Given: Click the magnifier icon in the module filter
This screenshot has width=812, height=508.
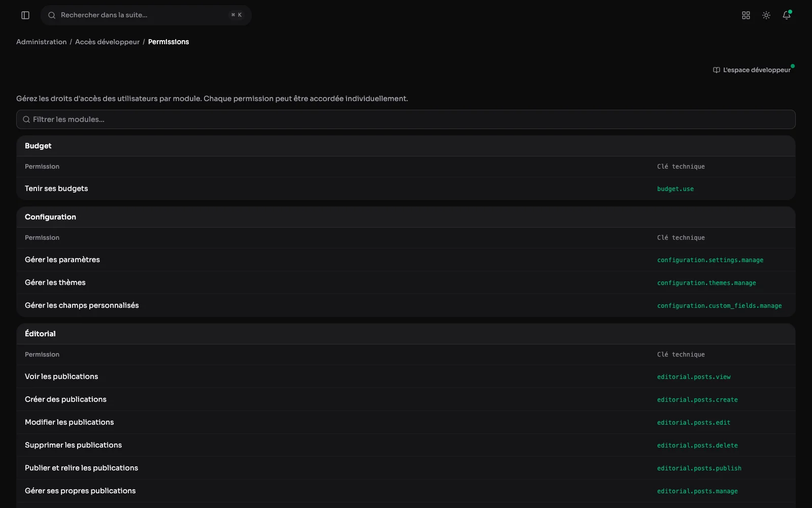Looking at the screenshot, I should pyautogui.click(x=26, y=119).
